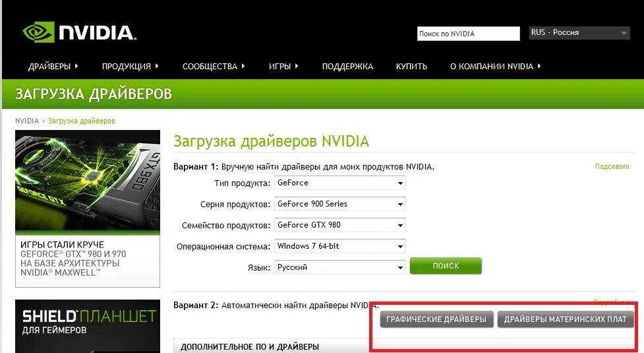This screenshot has height=353, width=644.
Task: Open the Операционная система dropdown
Action: [340, 246]
